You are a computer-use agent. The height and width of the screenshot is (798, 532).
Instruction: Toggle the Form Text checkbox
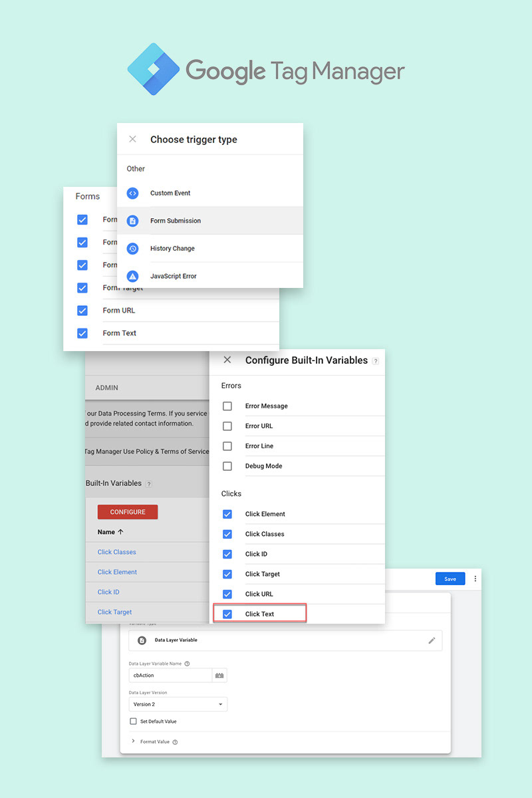[x=82, y=333]
